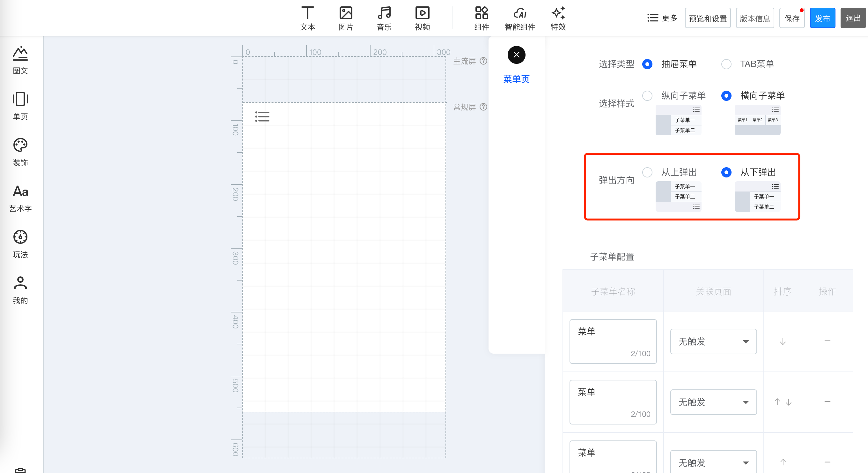Screen dimensions: 868x473
Task: Select the 菜单页 tab
Action: click(516, 79)
